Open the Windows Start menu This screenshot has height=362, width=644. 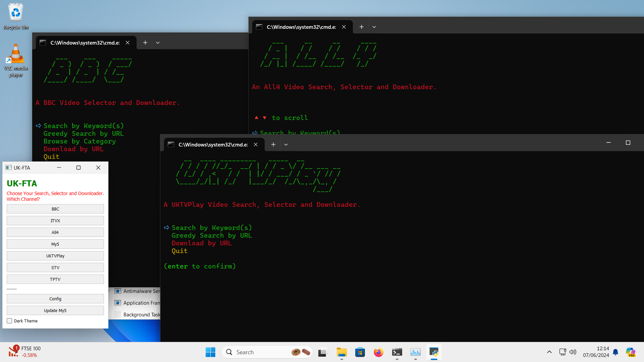pos(210,352)
